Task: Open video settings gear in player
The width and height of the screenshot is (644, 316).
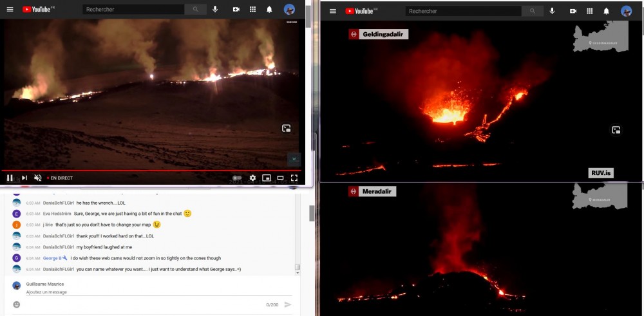Action: click(252, 178)
